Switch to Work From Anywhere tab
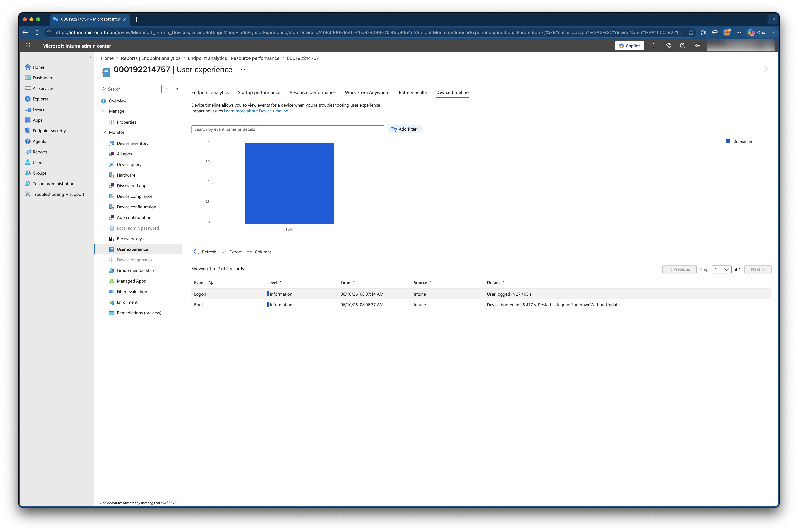The height and width of the screenshot is (532, 798). point(367,92)
